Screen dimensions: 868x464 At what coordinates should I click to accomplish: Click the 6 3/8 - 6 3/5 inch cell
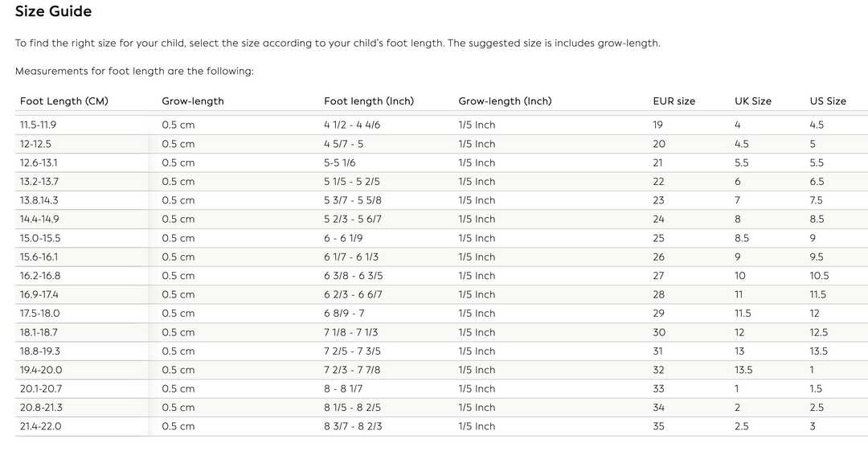point(354,276)
